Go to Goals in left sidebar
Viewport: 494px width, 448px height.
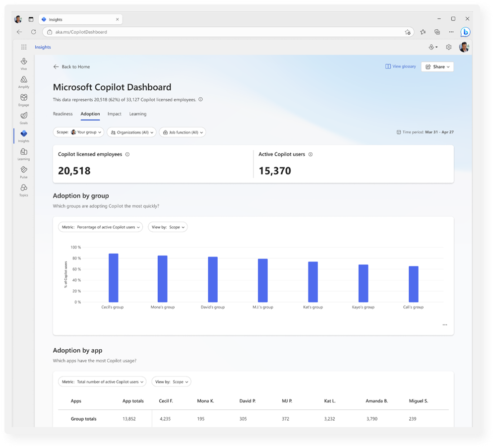point(24,118)
